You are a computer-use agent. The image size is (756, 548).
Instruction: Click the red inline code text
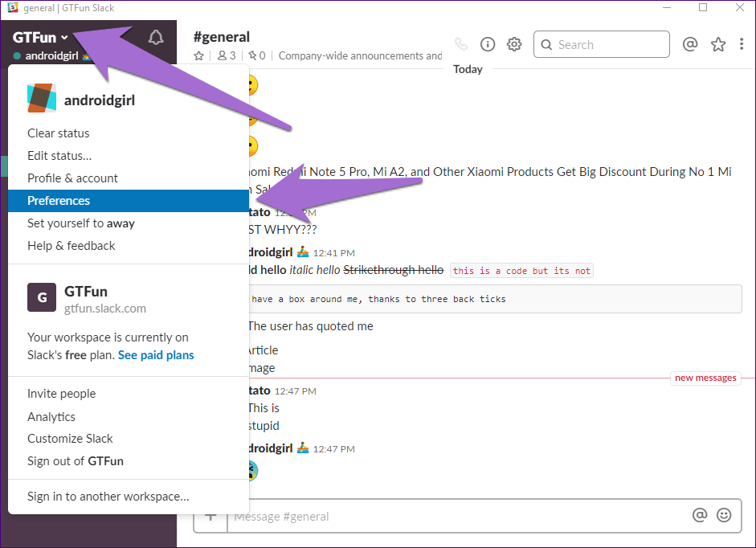(x=521, y=271)
